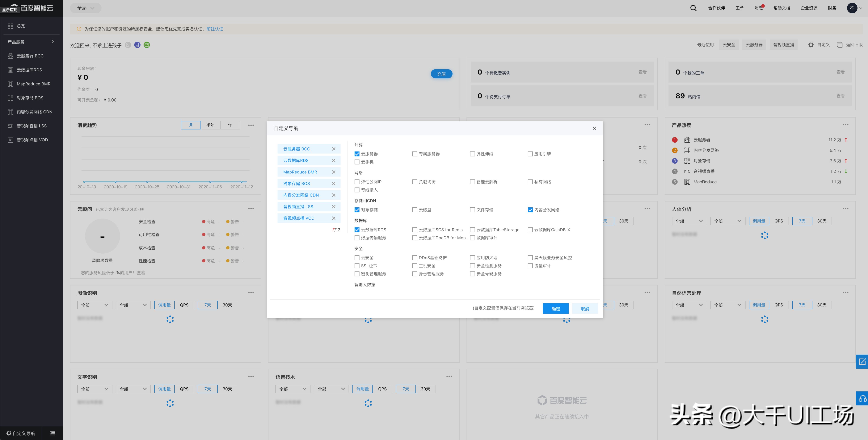
Task: Remove 云服务器 BCC from custom navigation list
Action: point(333,149)
